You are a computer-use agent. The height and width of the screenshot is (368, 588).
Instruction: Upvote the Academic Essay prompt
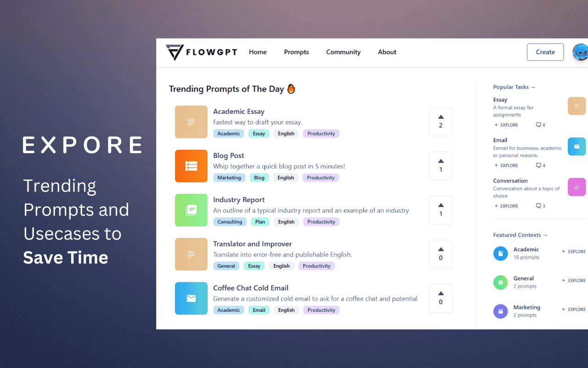(x=441, y=122)
